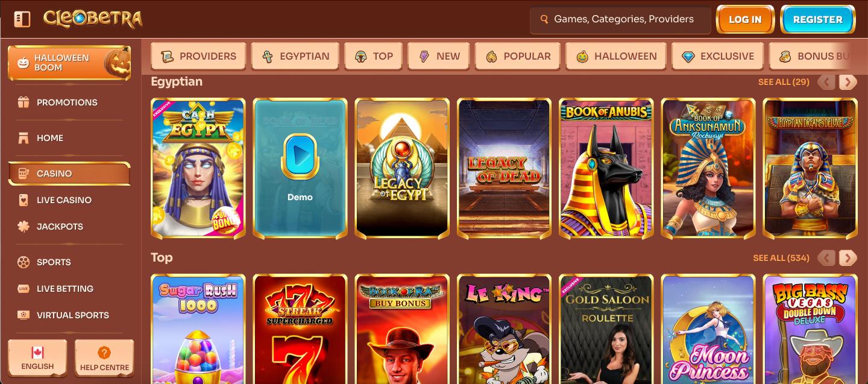Play the Demo button on the Book of Dead card
This screenshot has width=868, height=384.
click(x=300, y=157)
